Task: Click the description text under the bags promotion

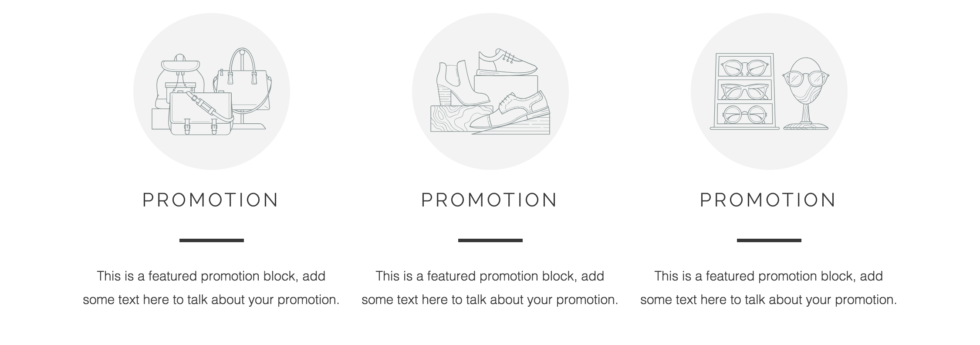Action: (x=211, y=288)
